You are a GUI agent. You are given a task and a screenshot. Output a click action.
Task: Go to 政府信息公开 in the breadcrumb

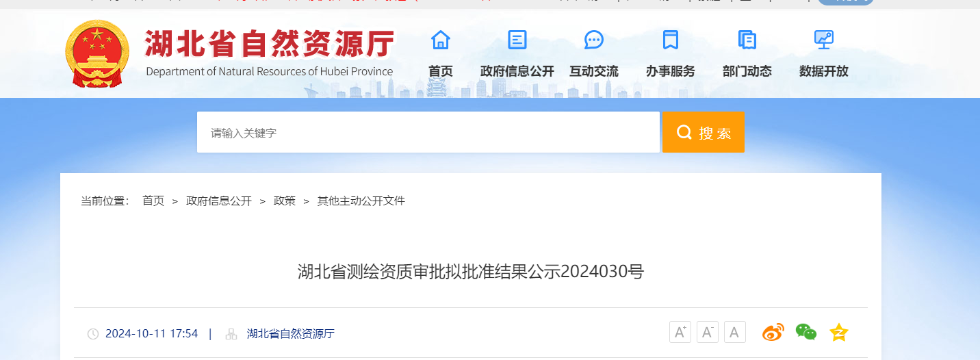pyautogui.click(x=219, y=201)
